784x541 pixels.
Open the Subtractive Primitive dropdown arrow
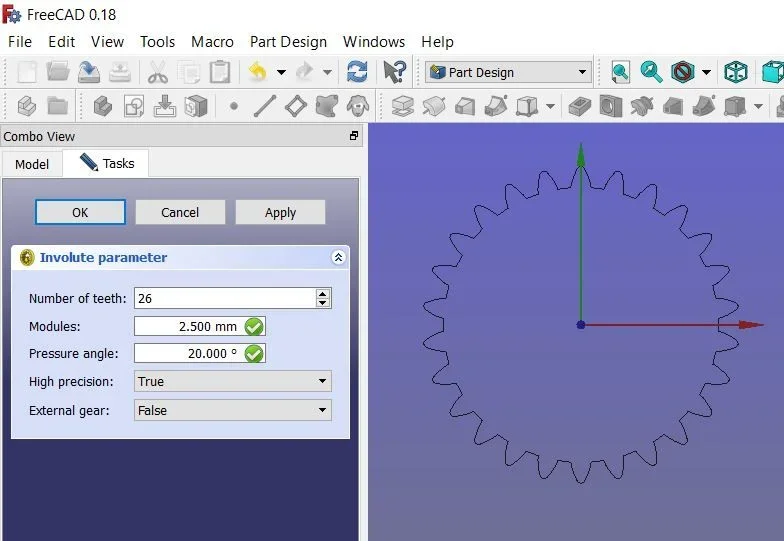tap(758, 106)
